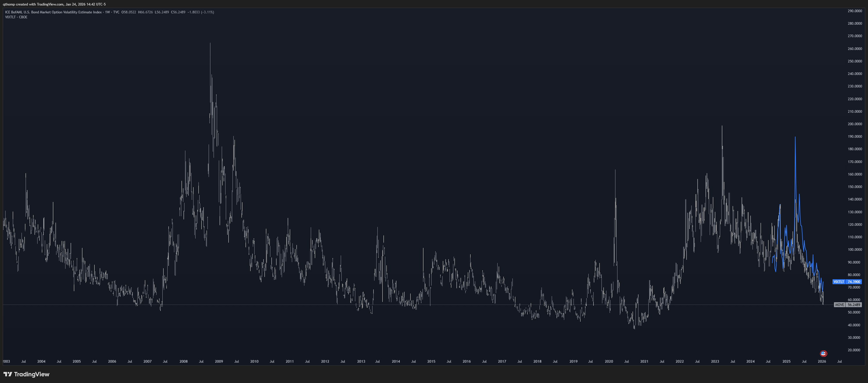This screenshot has width=868, height=383.
Task: Click the TradingView logo at bottom left
Action: click(x=26, y=374)
